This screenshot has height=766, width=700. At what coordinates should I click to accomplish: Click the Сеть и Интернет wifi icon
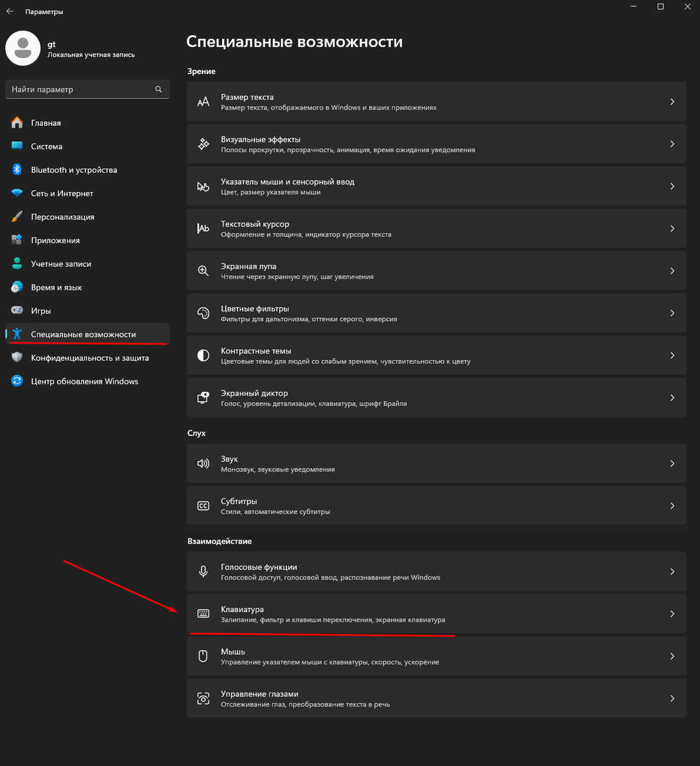(17, 193)
